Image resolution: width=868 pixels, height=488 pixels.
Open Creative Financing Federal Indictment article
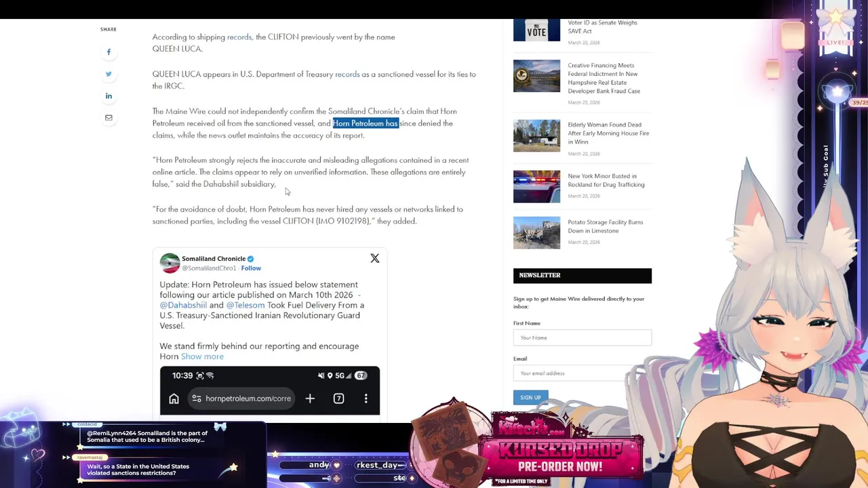pos(604,79)
